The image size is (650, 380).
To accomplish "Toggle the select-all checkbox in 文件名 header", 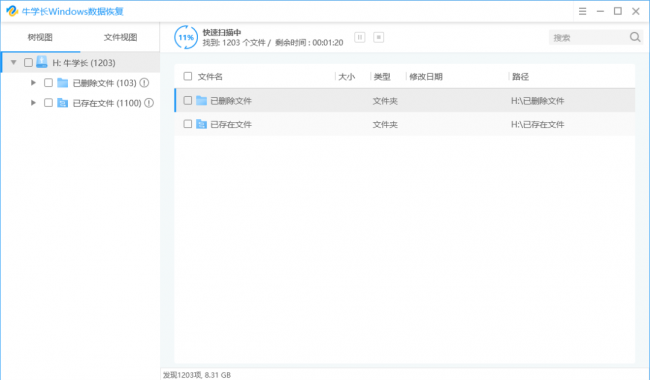I will tap(188, 76).
